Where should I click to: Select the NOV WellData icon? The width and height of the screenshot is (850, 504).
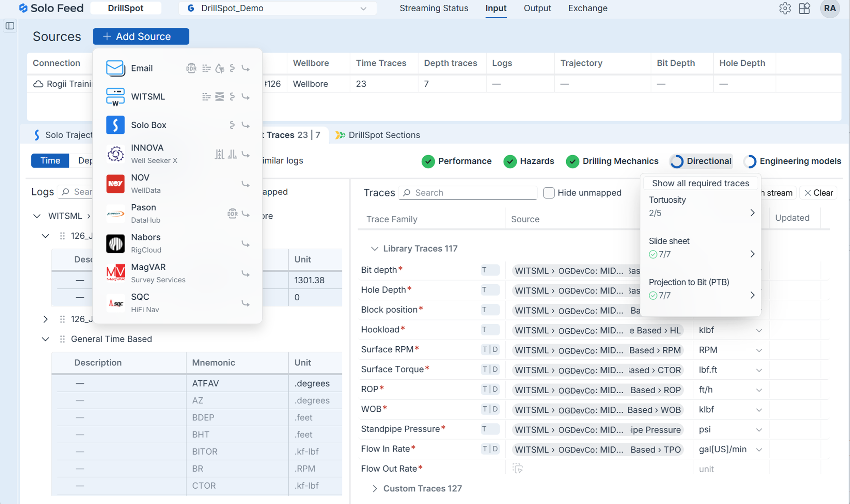pos(115,184)
